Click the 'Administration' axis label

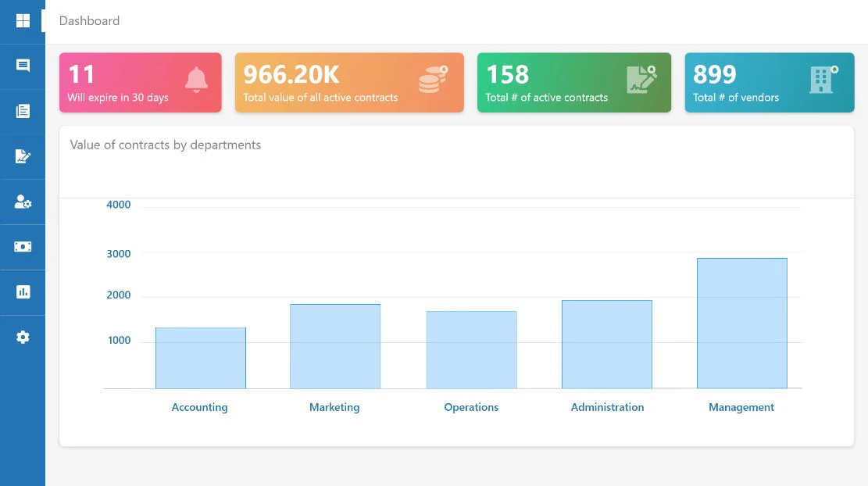607,407
